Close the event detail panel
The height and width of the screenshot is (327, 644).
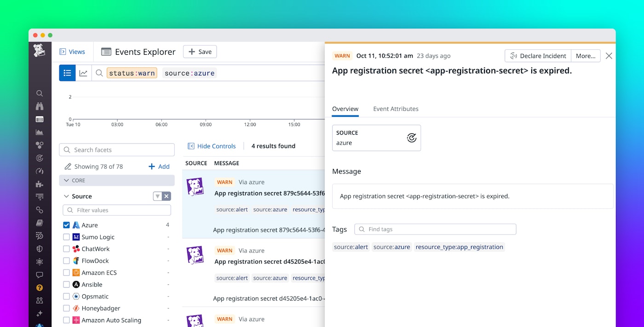[609, 56]
